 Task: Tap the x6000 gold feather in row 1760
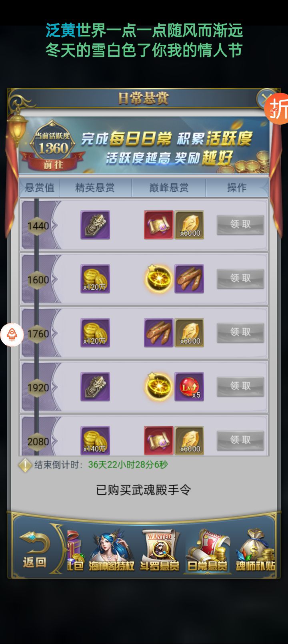click(x=189, y=333)
